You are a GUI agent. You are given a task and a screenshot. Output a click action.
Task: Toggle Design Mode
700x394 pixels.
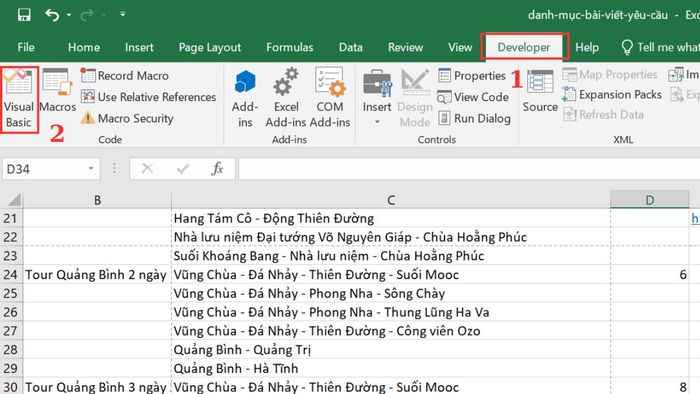click(415, 99)
